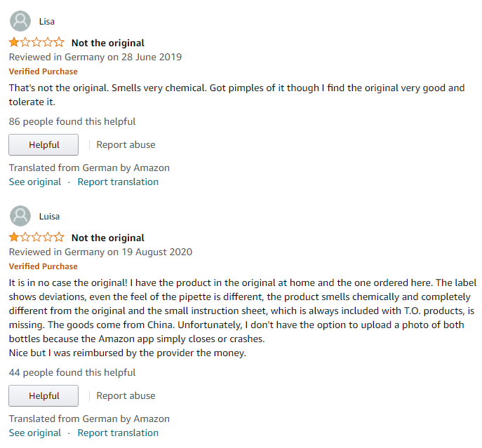Open Luisa's "Not the original" review title
The width and height of the screenshot is (482, 448).
click(x=108, y=238)
